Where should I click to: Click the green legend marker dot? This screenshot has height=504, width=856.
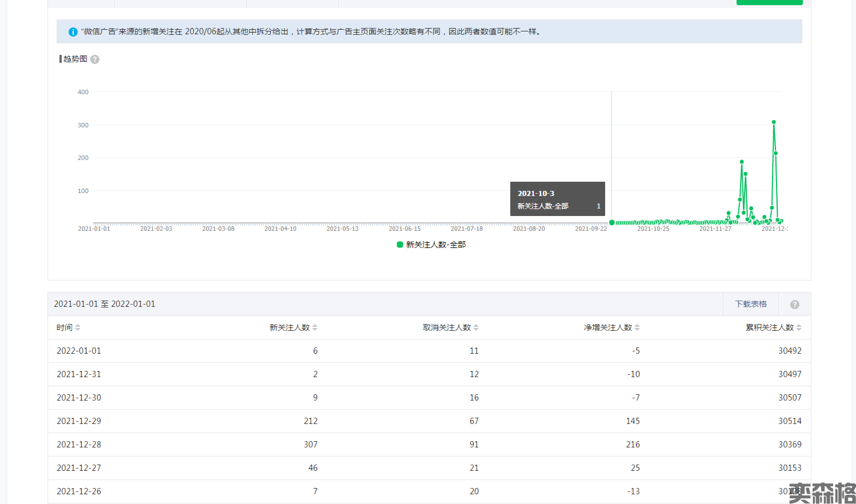coord(400,245)
